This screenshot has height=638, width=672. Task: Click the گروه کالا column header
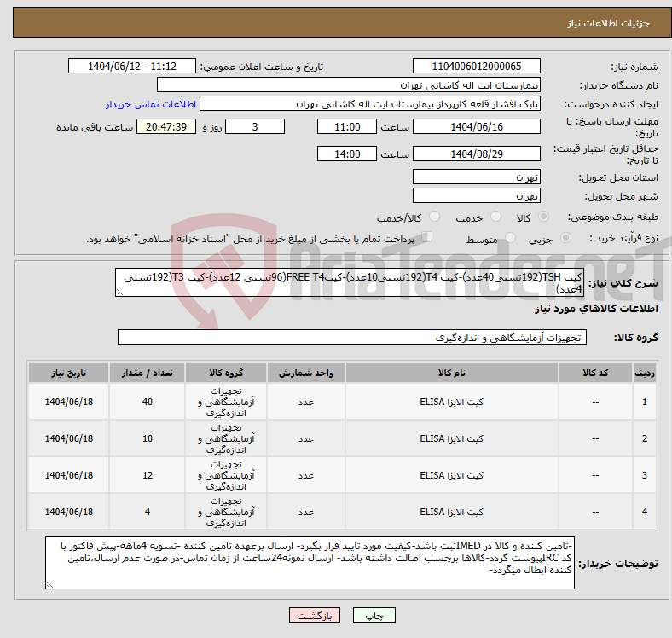226,373
